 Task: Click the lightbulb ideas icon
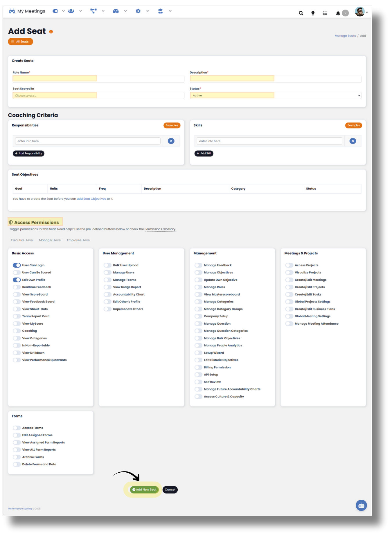(x=313, y=13)
